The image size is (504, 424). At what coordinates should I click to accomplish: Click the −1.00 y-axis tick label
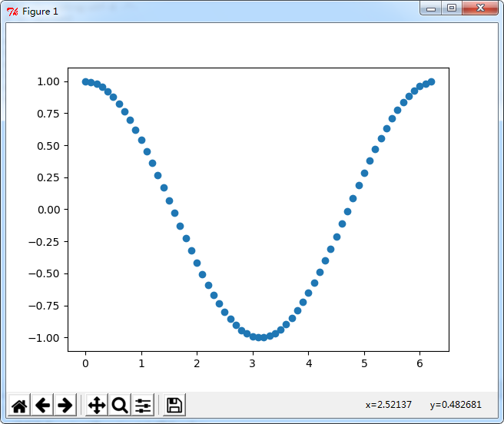[x=44, y=338]
